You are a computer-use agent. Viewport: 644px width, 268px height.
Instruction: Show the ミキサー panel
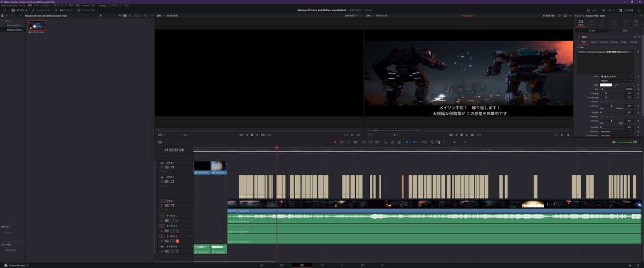pyautogui.click(x=591, y=10)
